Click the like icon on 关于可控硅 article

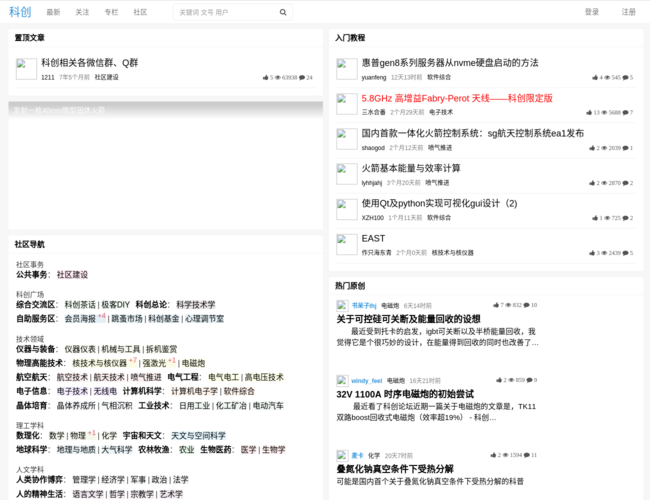[x=495, y=305]
